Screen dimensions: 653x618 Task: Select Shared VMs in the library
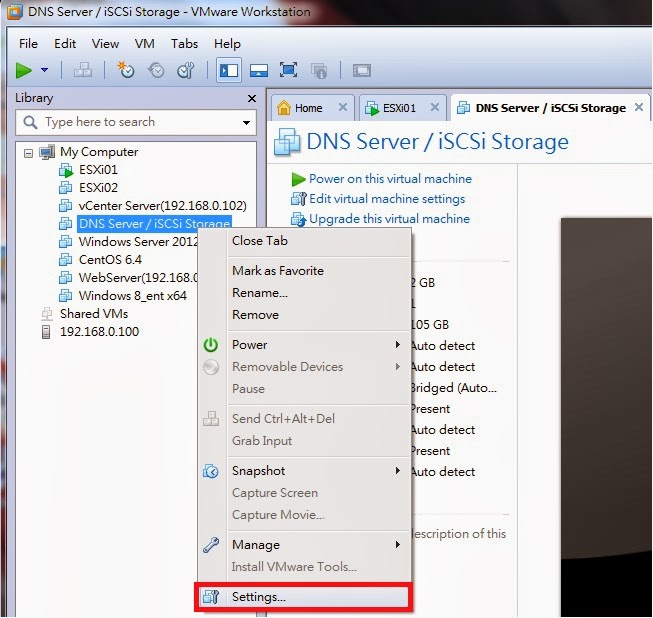94,314
